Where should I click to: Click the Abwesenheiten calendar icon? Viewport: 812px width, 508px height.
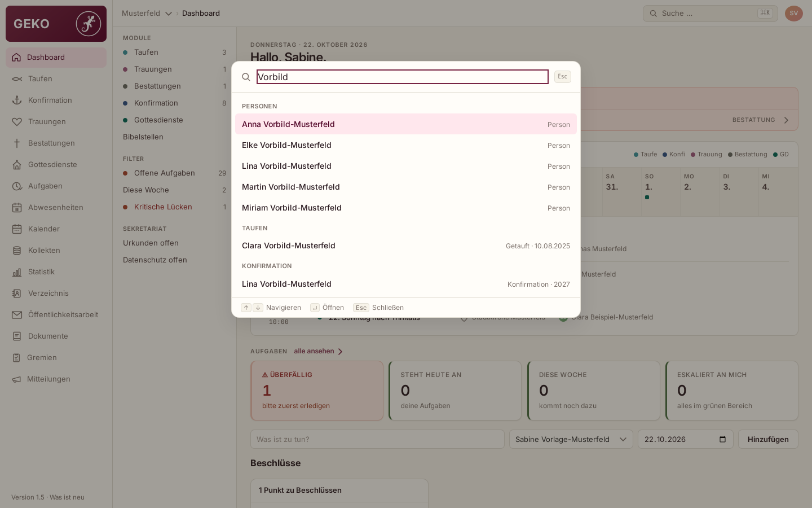[17, 208]
